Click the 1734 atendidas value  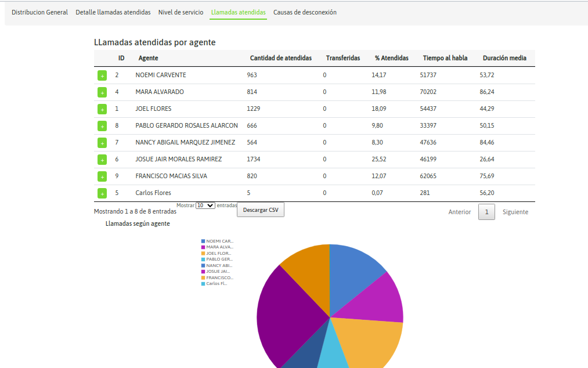tap(254, 160)
